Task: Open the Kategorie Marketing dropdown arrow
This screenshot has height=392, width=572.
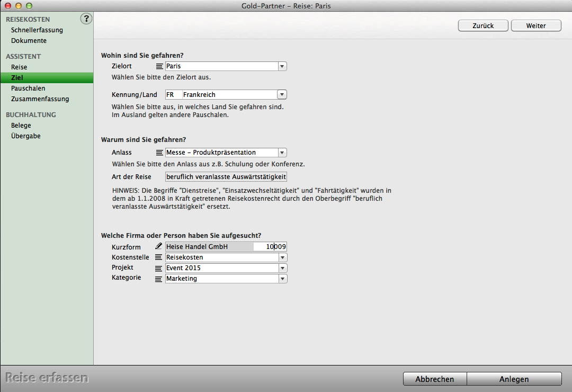Action: [283, 279]
